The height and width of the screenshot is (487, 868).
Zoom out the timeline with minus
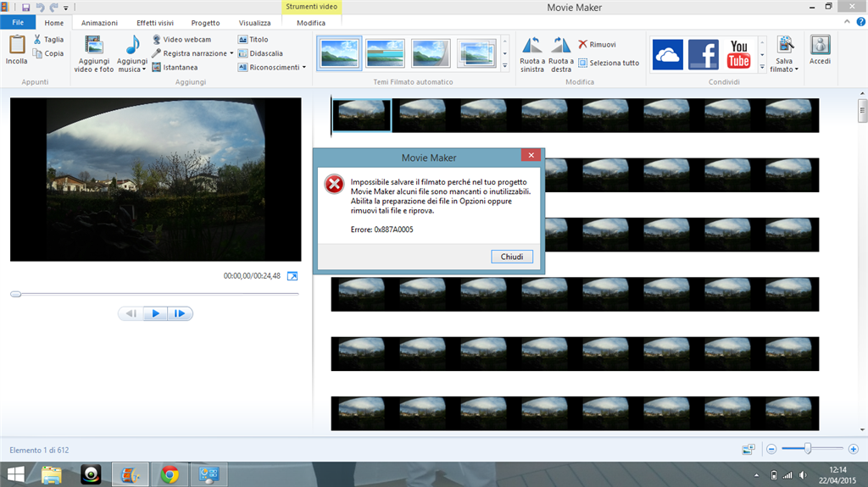coord(771,450)
